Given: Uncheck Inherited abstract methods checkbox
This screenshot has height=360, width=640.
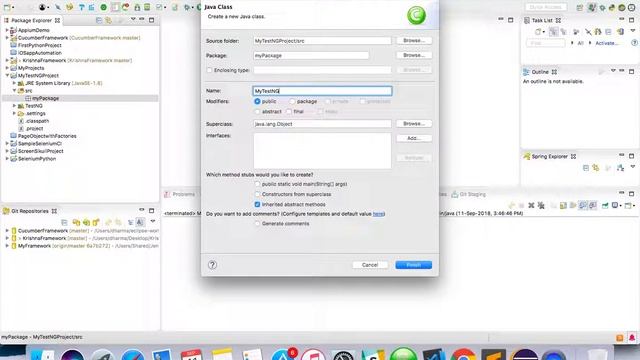Looking at the screenshot, I should (x=257, y=204).
